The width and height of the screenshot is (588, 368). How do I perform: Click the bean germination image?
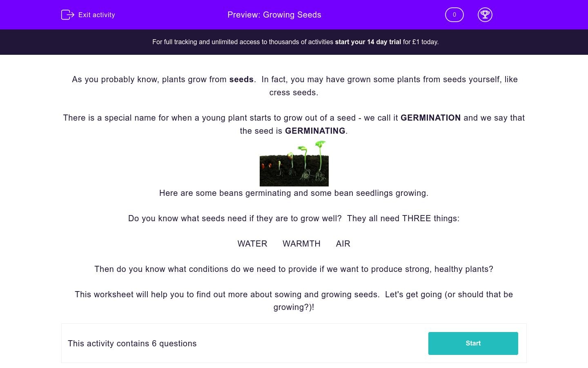[x=294, y=163]
